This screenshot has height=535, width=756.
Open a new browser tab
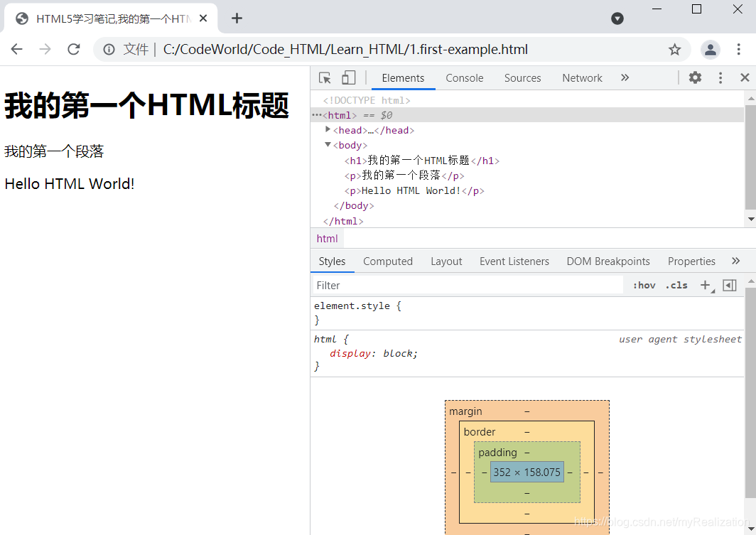pos(237,18)
